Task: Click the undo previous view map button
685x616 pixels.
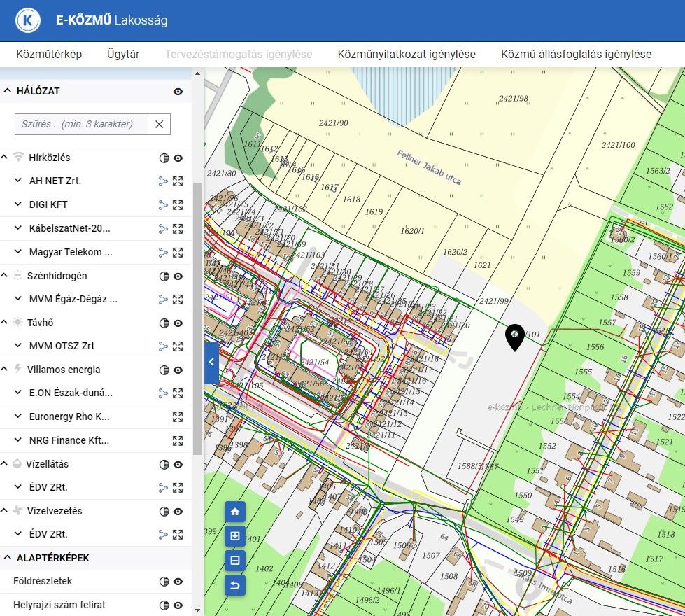Action: point(235,584)
